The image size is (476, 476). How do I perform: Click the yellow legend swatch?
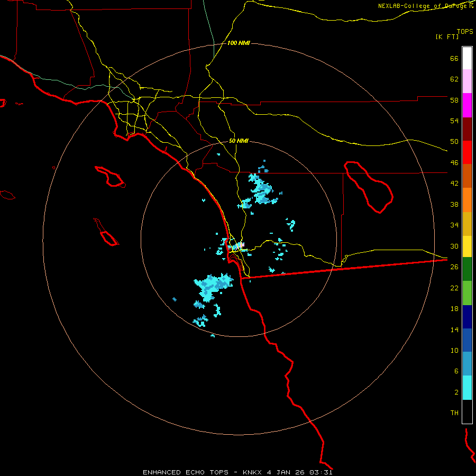click(467, 246)
